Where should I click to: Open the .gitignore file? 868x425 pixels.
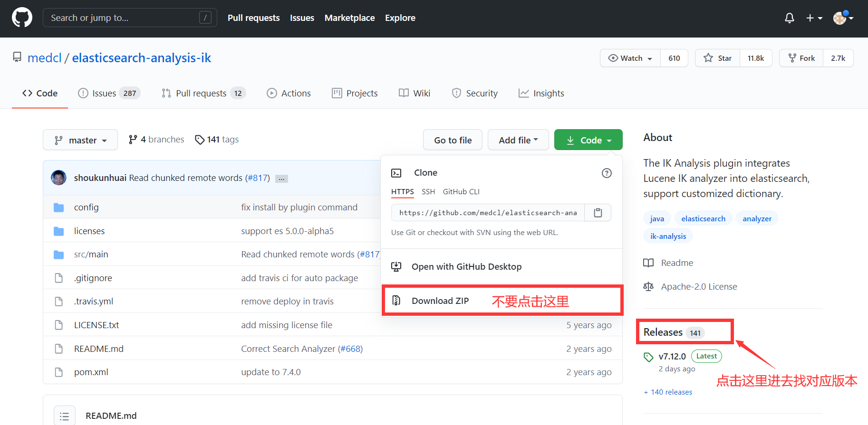click(93, 278)
